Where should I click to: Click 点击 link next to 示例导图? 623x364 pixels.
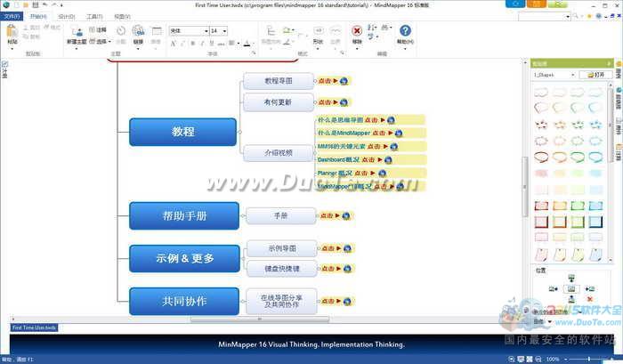(x=328, y=248)
